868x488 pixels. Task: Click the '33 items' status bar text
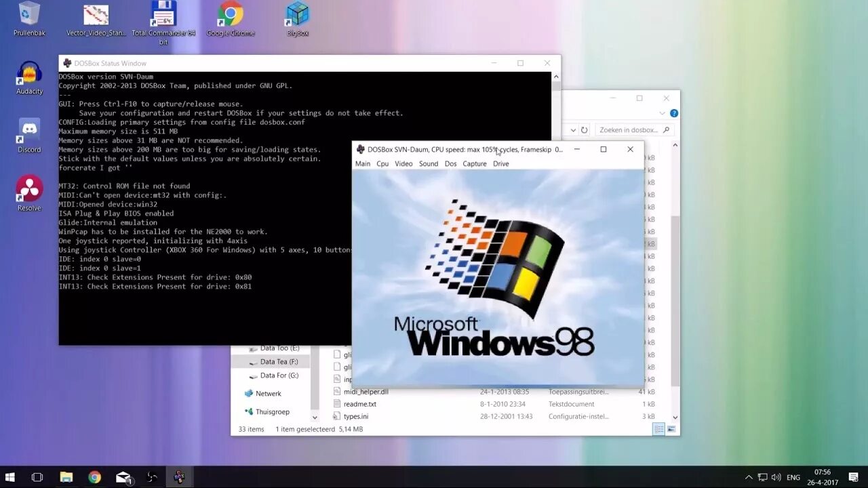click(251, 429)
